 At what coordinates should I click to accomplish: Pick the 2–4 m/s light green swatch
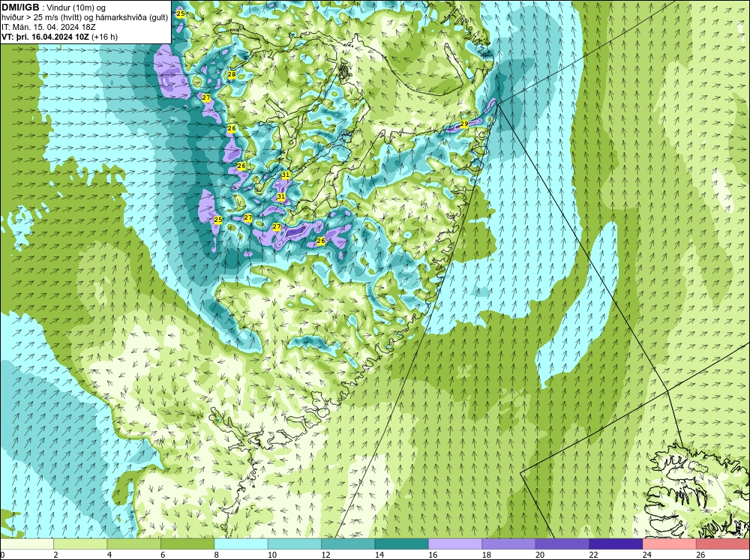pyautogui.click(x=80, y=544)
